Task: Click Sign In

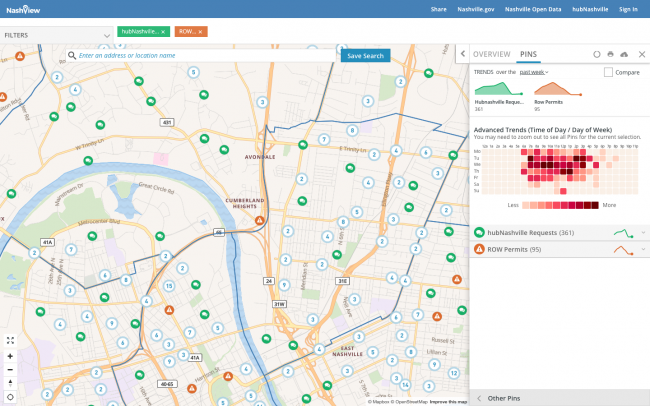Action: [628, 9]
